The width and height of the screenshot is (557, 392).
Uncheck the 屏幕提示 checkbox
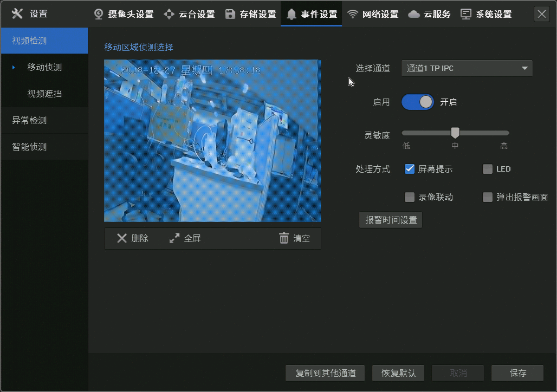coord(410,169)
